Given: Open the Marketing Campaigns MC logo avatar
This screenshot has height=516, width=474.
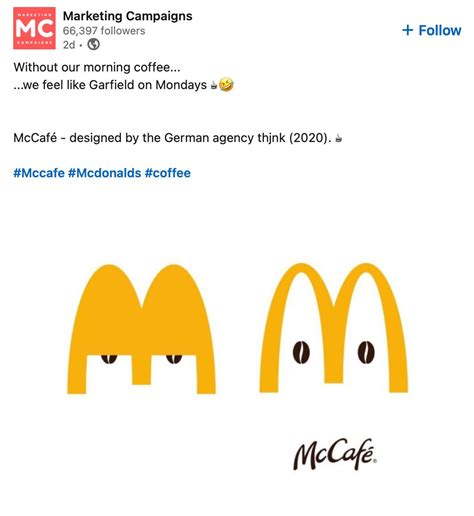Looking at the screenshot, I should (x=34, y=28).
